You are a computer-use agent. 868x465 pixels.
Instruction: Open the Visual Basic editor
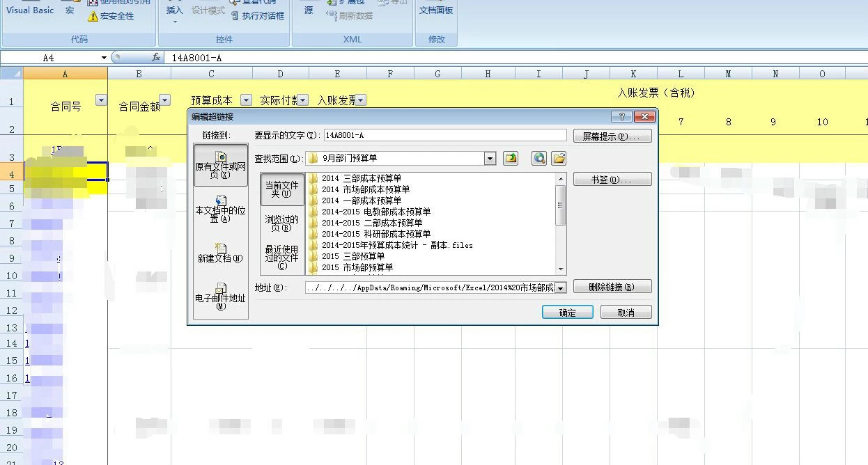[x=30, y=10]
